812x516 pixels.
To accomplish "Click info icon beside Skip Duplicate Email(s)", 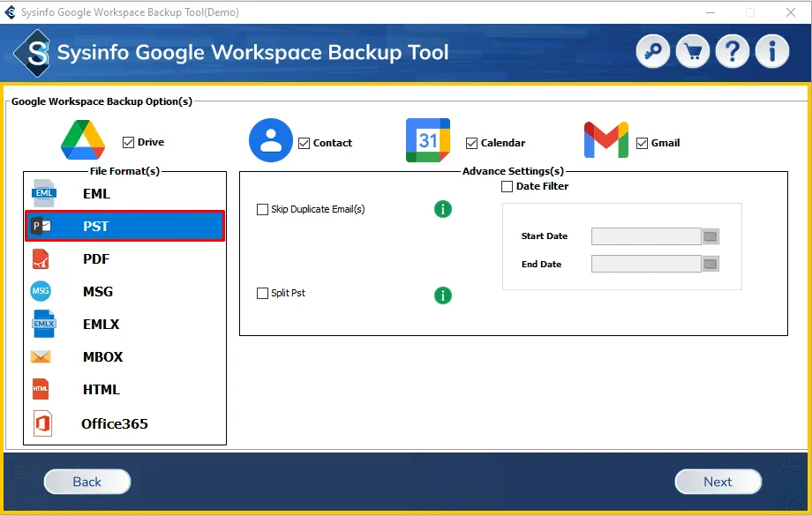I will click(443, 209).
